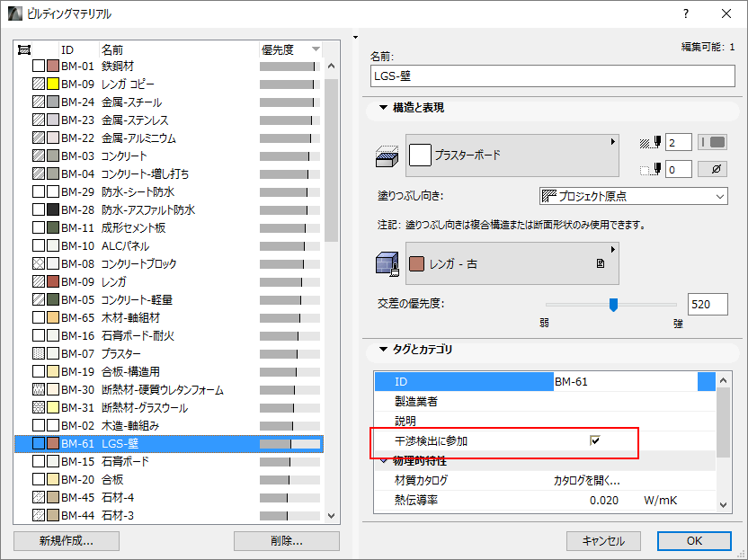
Task: Select the BM-22 金属-アルミニウム row
Action: tap(169, 138)
